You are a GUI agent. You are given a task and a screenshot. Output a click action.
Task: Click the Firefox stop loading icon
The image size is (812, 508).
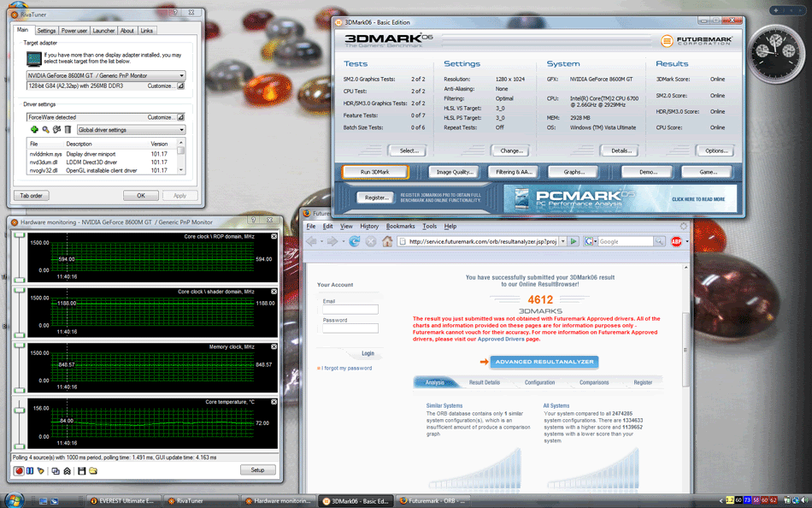tap(371, 241)
